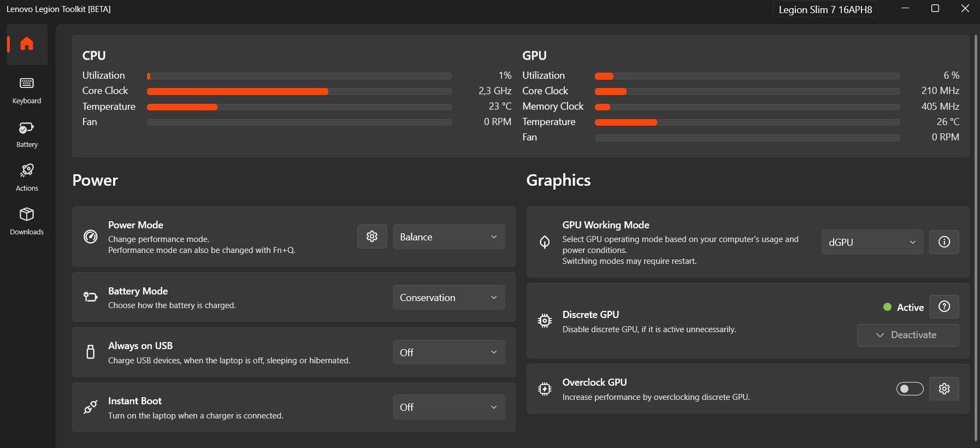Open the Actions rocket icon

27,178
